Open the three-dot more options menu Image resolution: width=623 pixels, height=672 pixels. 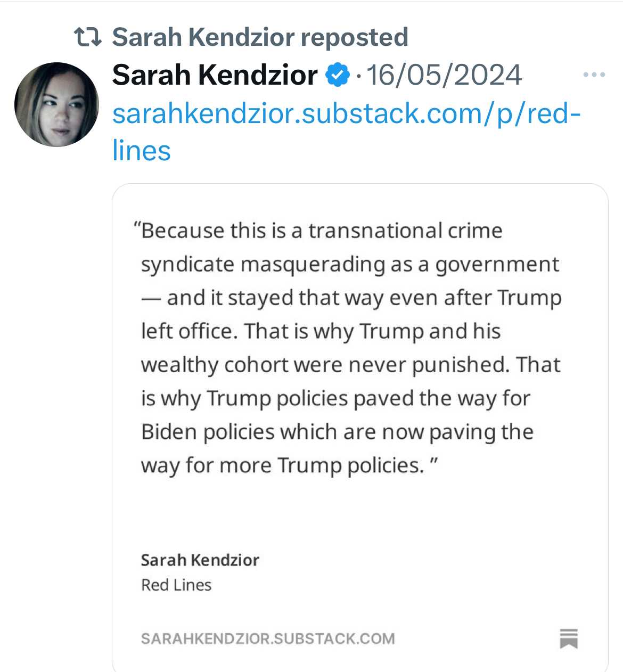594,75
